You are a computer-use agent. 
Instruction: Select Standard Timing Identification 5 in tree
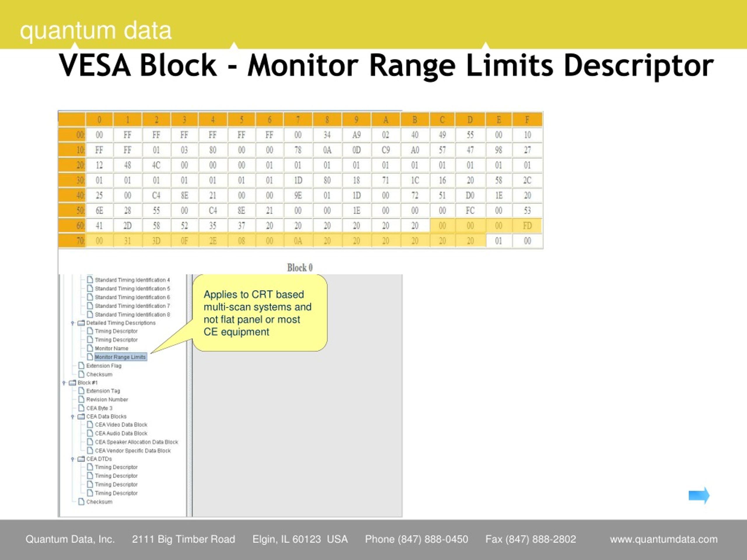click(132, 289)
